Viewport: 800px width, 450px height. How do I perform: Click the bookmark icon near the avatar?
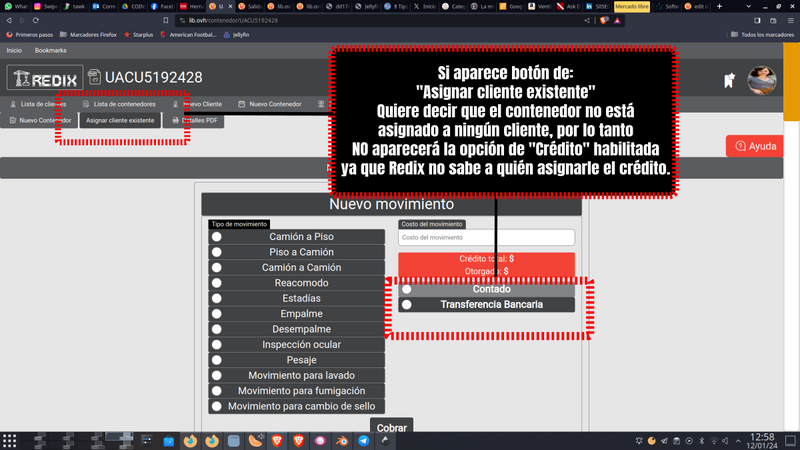[x=730, y=81]
